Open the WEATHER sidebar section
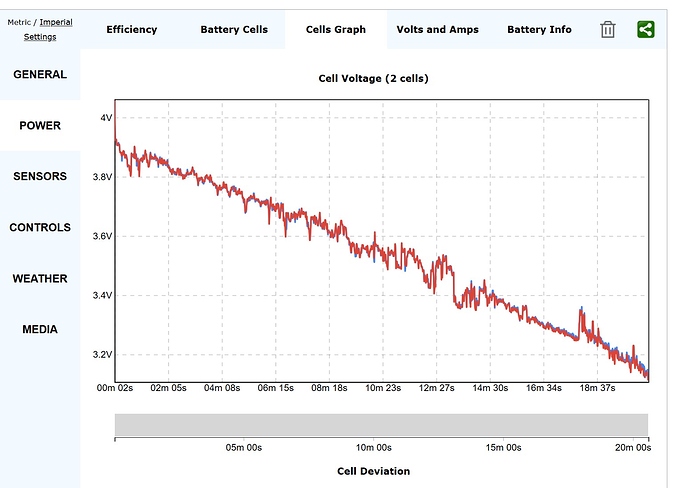The width and height of the screenshot is (690, 488). (x=40, y=279)
